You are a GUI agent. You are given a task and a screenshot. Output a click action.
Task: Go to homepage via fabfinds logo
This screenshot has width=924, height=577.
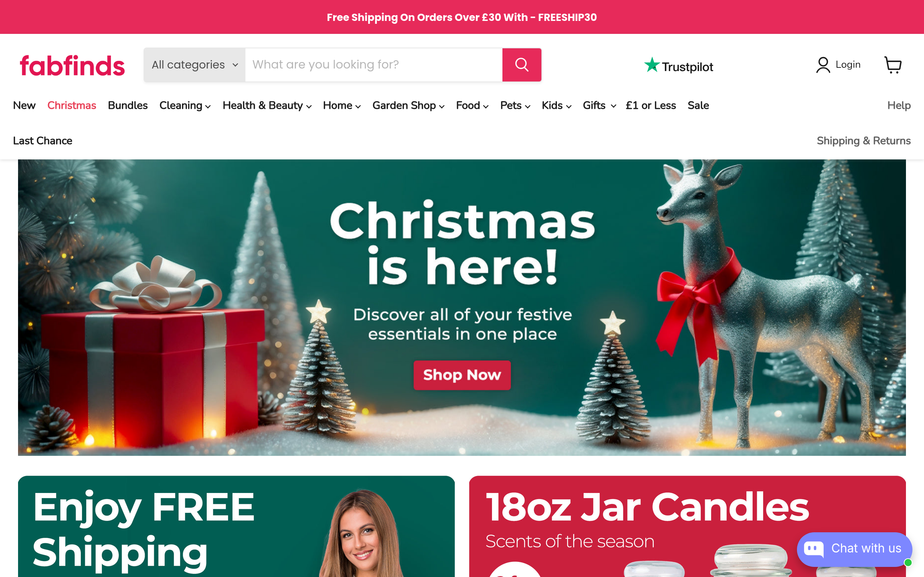(72, 65)
